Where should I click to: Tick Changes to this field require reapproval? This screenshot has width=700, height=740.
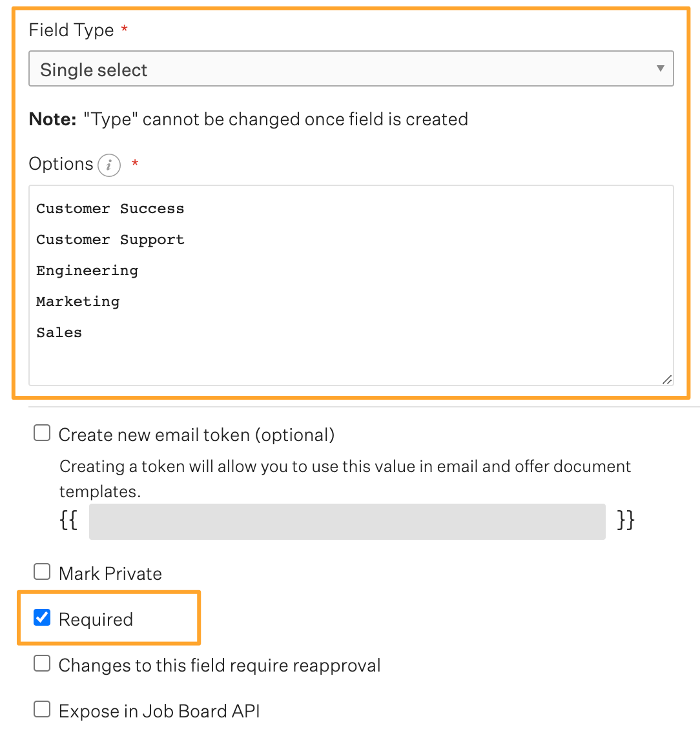click(x=42, y=664)
